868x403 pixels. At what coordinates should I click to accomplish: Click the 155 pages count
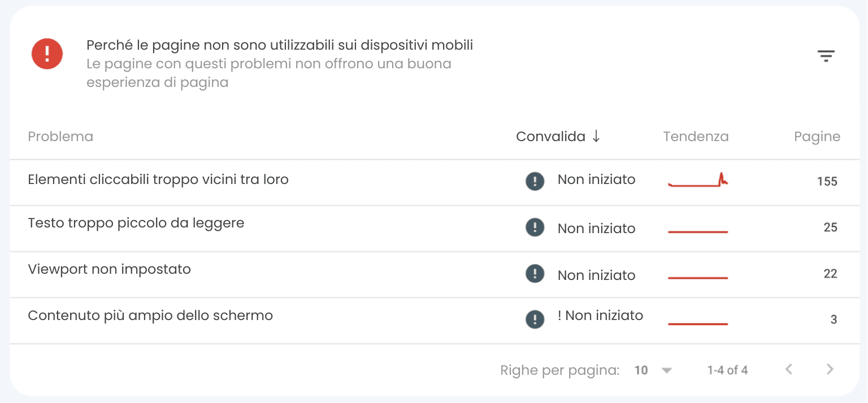[827, 182]
